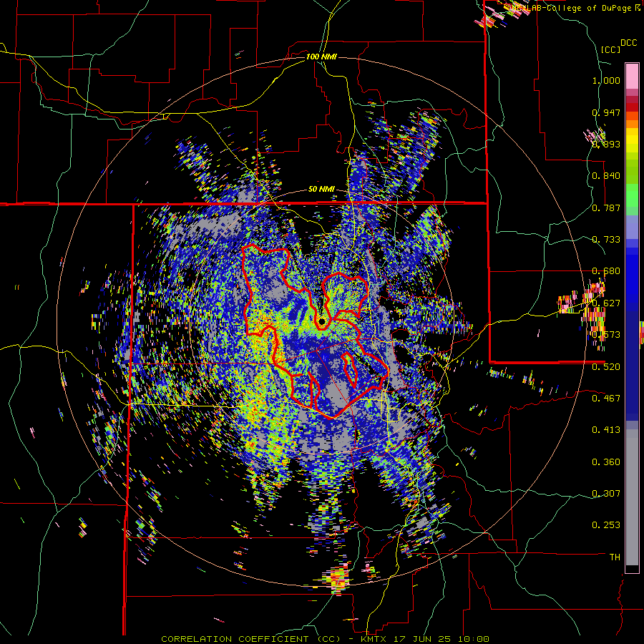This screenshot has width=644, height=644.
Task: Click the 0.307 scale label
Action: point(606,493)
